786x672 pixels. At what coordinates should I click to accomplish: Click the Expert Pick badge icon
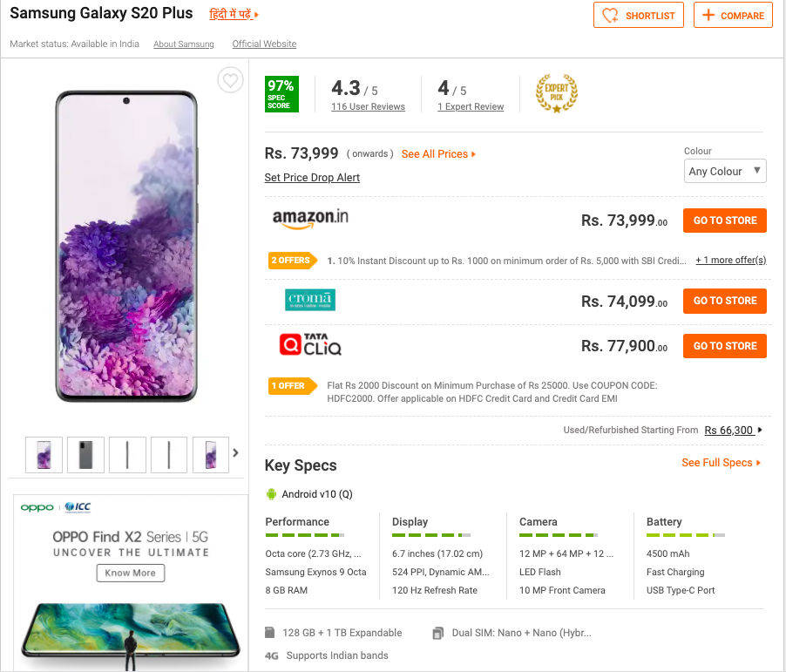557,92
